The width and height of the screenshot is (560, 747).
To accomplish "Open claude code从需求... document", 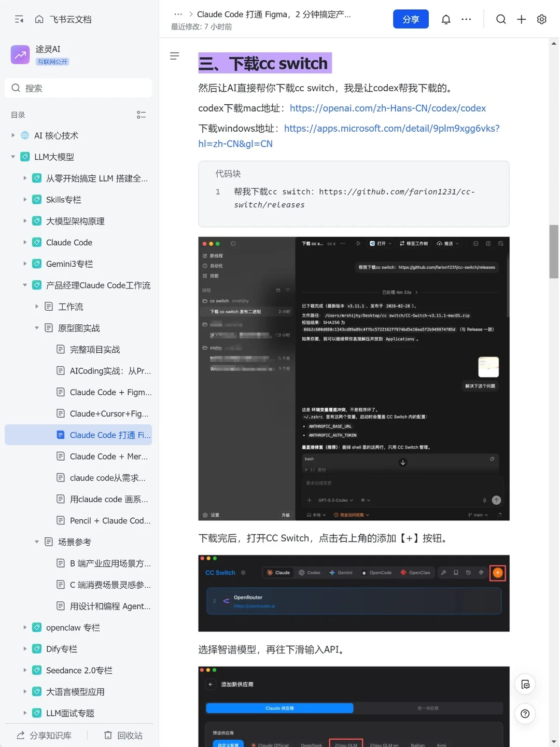I will pos(78,478).
